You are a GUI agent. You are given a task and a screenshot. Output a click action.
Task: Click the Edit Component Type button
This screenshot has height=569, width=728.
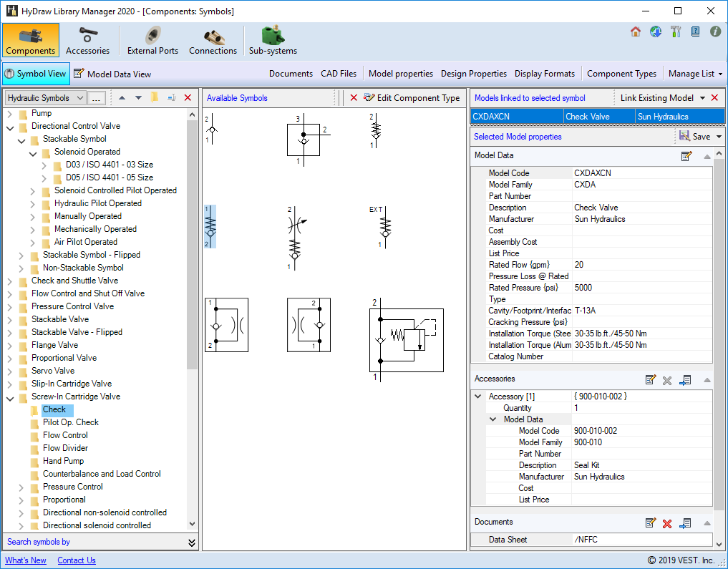412,98
